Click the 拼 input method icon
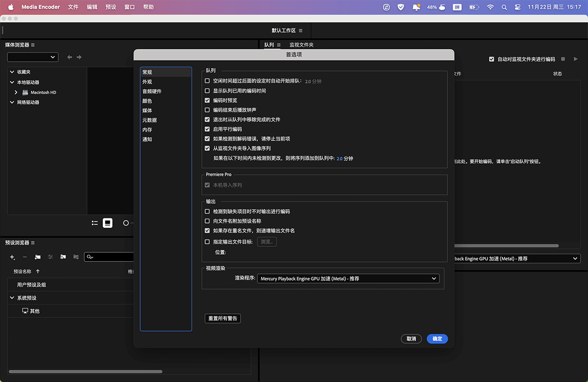The height and width of the screenshot is (382, 588). click(x=457, y=7)
